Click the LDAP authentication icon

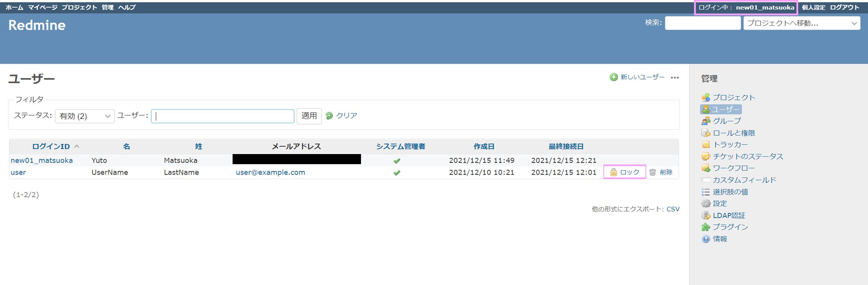706,215
